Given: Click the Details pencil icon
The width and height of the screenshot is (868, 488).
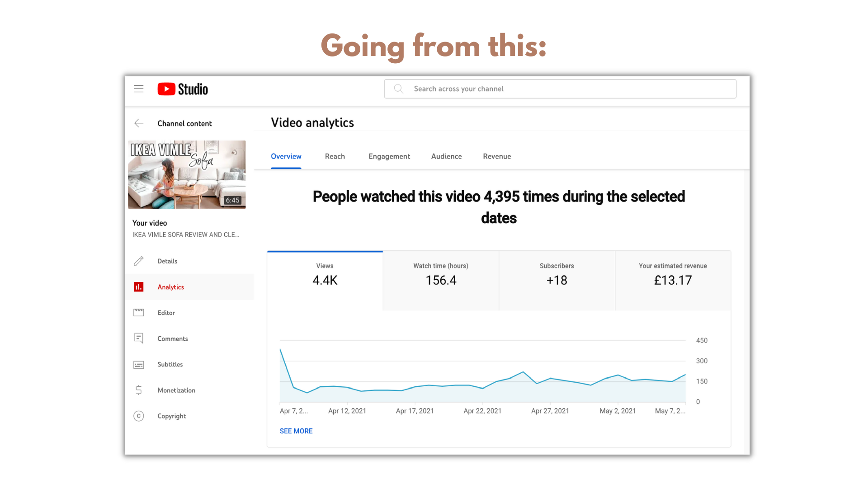Looking at the screenshot, I should pos(139,261).
